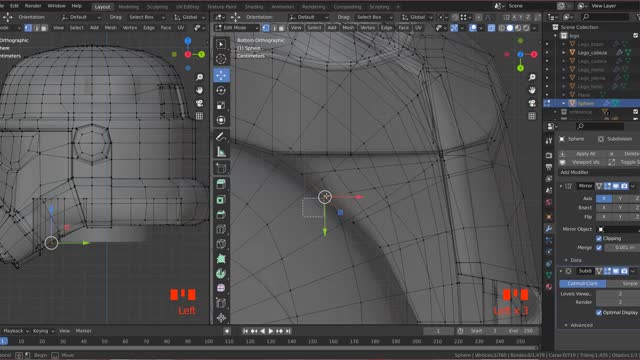
Task: Toggle X-ray in right viewport header
Action: click(x=491, y=28)
